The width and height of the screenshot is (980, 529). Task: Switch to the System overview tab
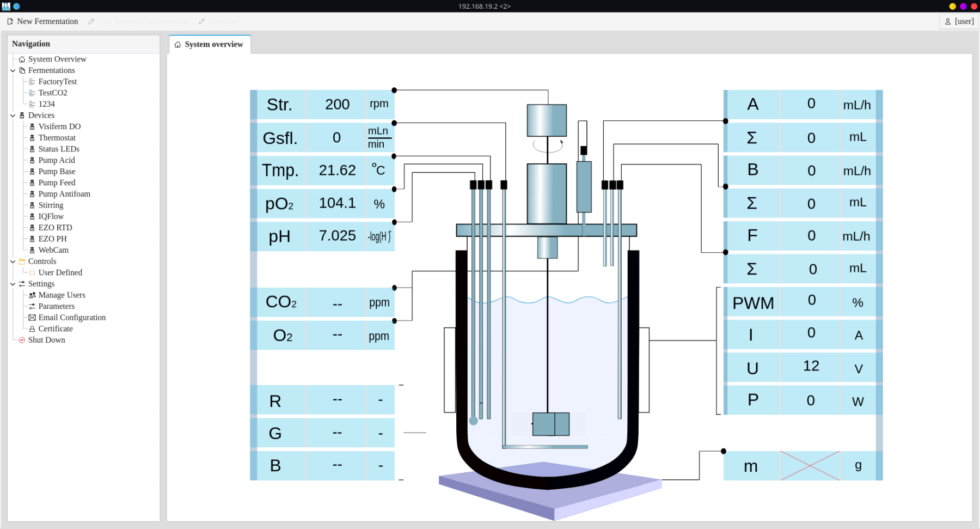tap(210, 45)
